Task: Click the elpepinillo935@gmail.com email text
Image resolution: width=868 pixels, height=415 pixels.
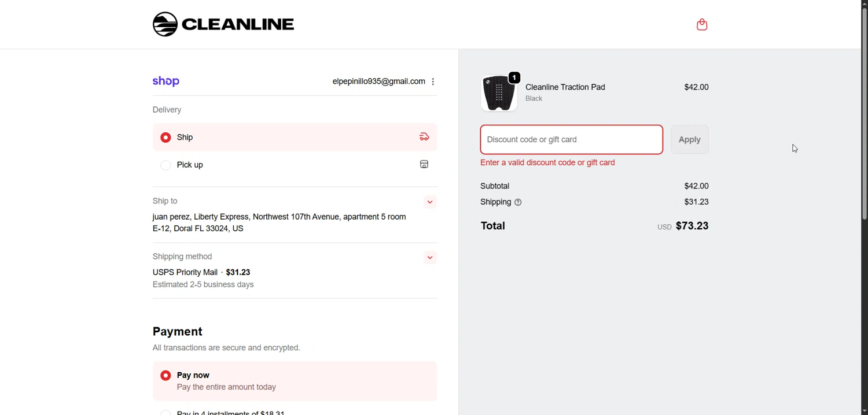Action: tap(378, 81)
